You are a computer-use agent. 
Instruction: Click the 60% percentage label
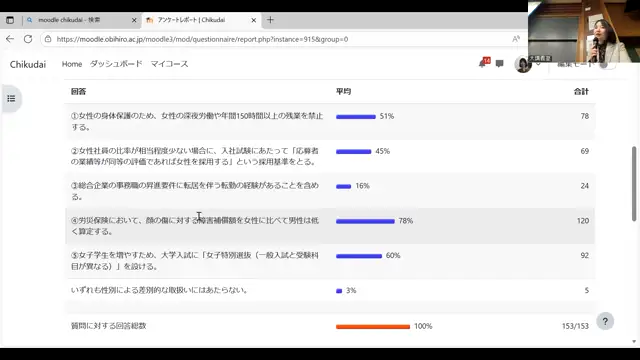pos(393,256)
